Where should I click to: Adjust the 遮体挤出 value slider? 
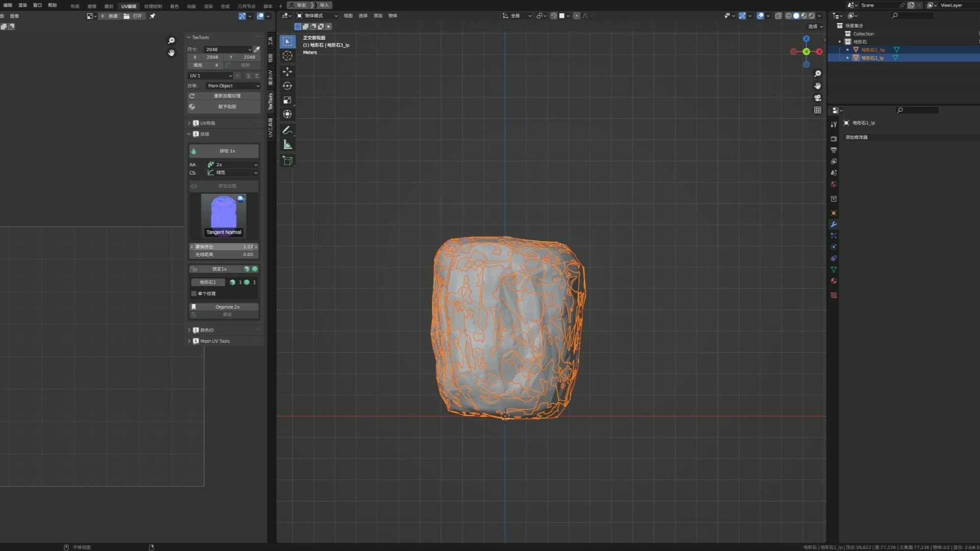pos(224,246)
